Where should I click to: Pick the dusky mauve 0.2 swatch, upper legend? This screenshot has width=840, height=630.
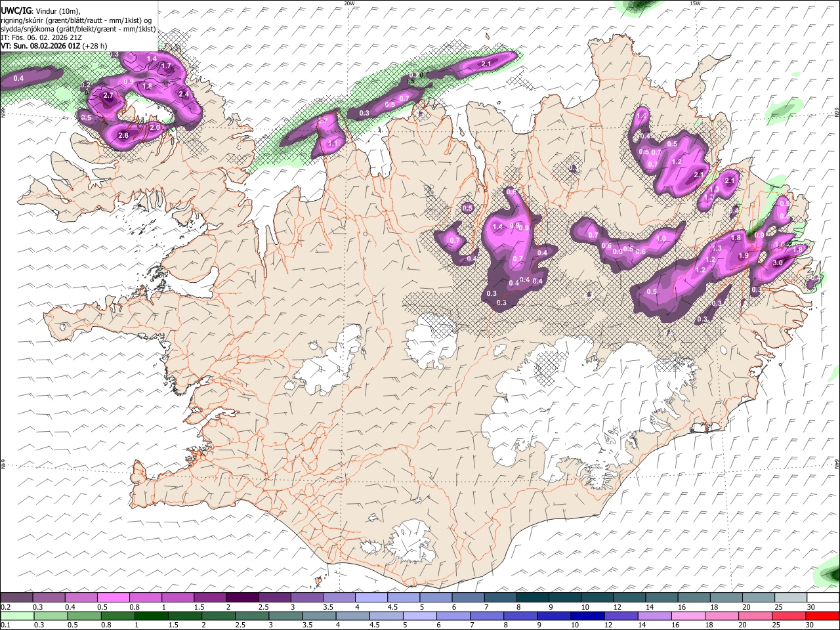coord(16,598)
